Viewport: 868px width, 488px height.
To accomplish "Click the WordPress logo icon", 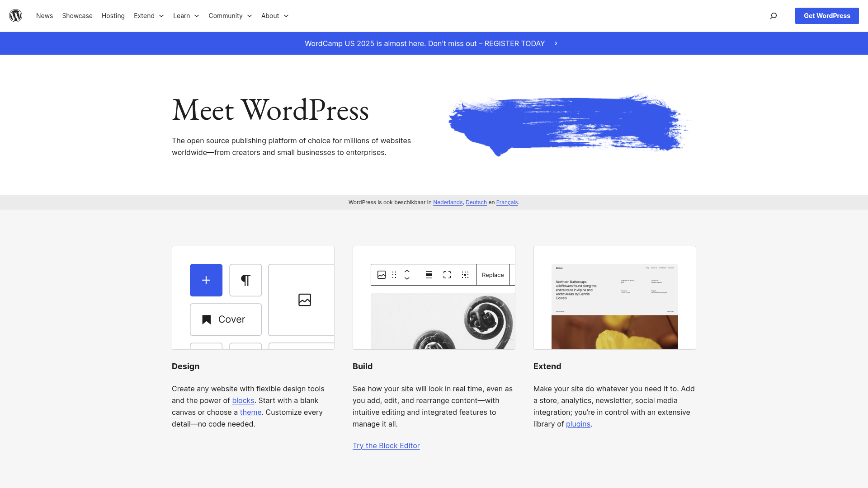I will tap(16, 16).
